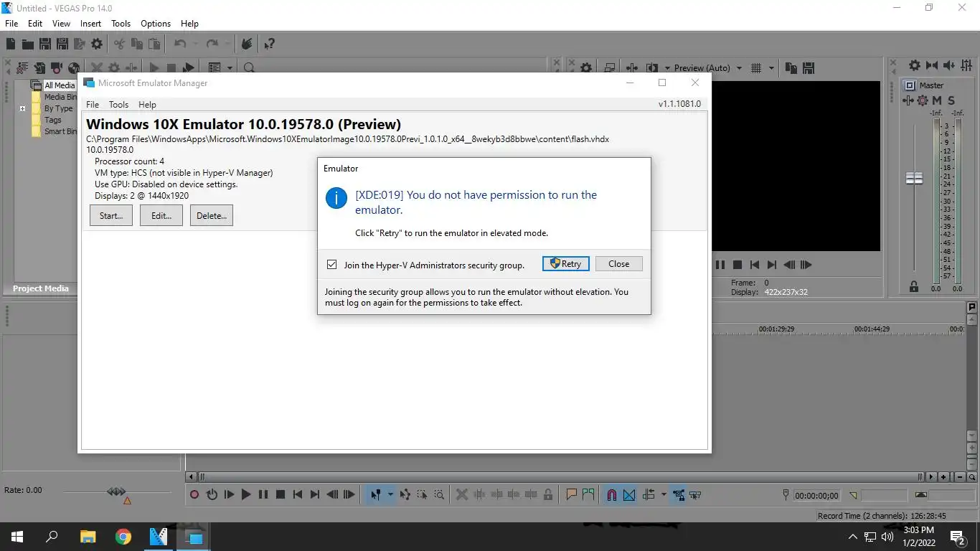Toggle Ignore Event Grouping icon
Viewport: 980px width, 551px height.
[x=694, y=494]
